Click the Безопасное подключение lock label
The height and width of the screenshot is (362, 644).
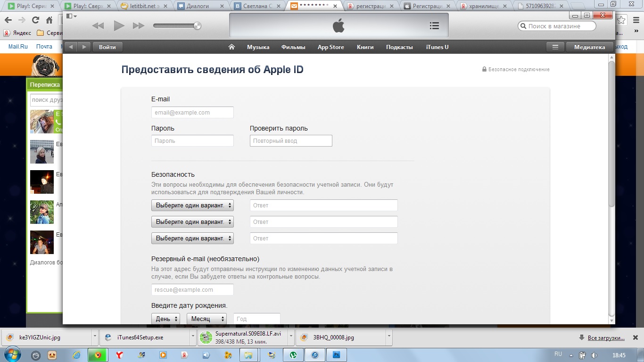pyautogui.click(x=516, y=69)
